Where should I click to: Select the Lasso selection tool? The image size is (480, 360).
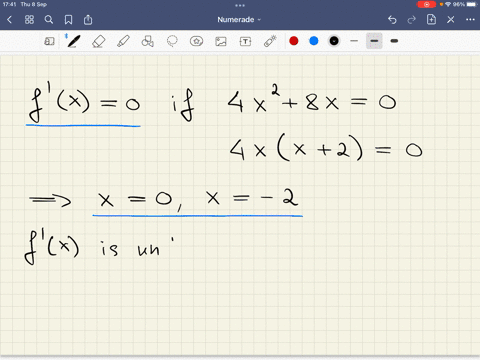pos(172,41)
